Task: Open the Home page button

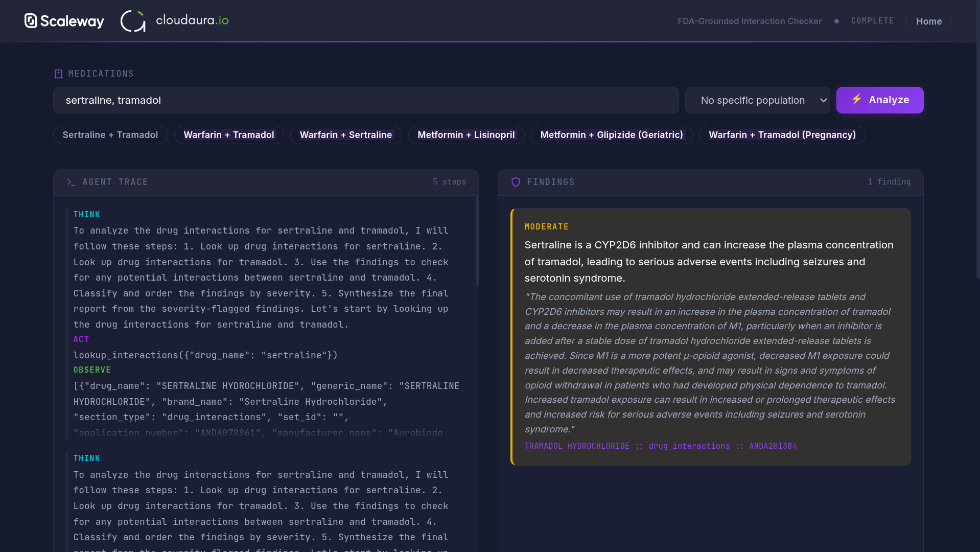Action: pos(928,21)
